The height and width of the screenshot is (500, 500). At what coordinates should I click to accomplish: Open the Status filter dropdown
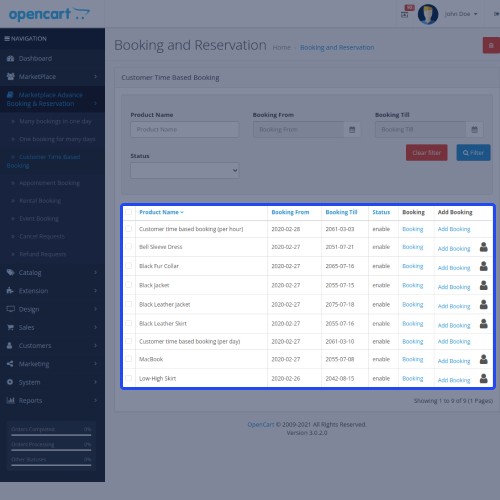185,170
